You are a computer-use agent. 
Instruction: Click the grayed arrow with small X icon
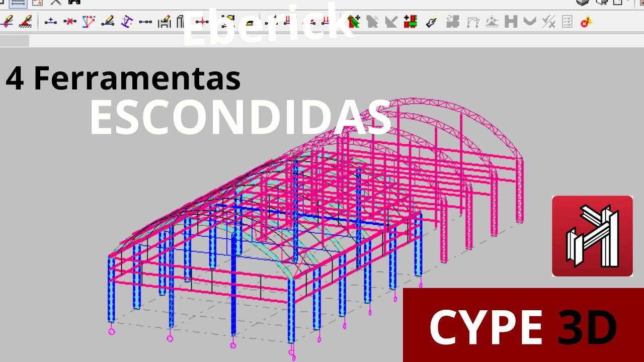[x=372, y=22]
